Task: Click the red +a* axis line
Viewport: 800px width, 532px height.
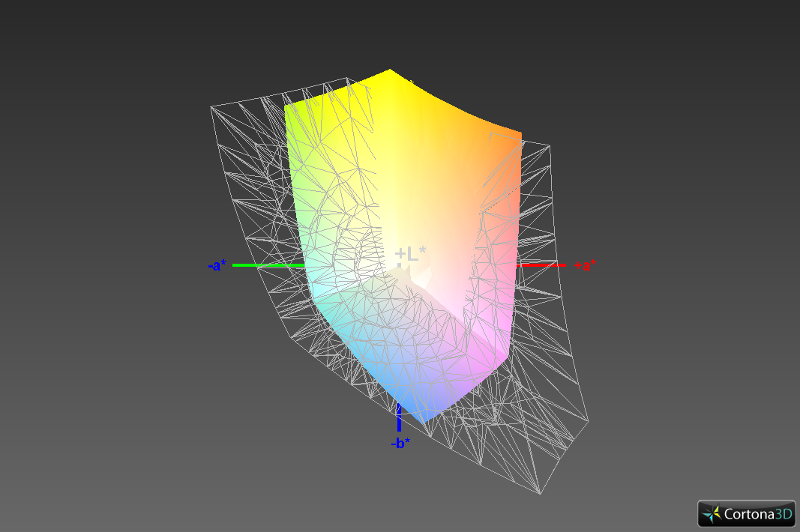Action: tap(541, 265)
